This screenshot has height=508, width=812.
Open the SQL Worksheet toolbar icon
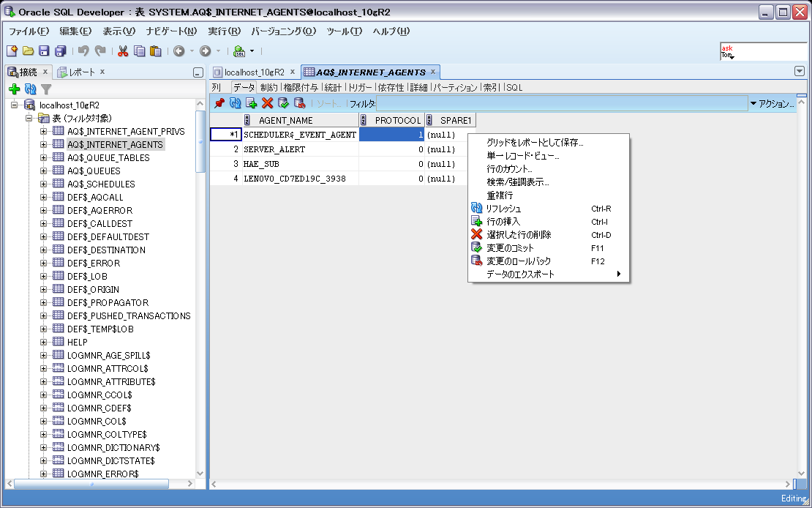pos(239,51)
